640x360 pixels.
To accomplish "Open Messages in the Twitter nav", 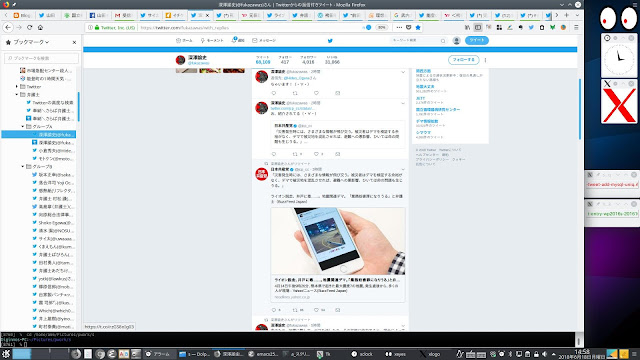I will [264, 40].
